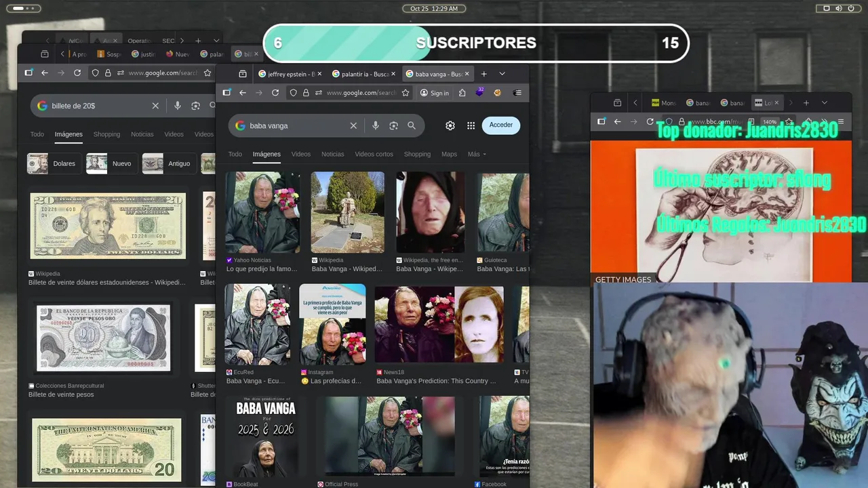Select Todo filter in billete de 20$ window
Image resolution: width=868 pixels, height=488 pixels.
click(x=37, y=134)
